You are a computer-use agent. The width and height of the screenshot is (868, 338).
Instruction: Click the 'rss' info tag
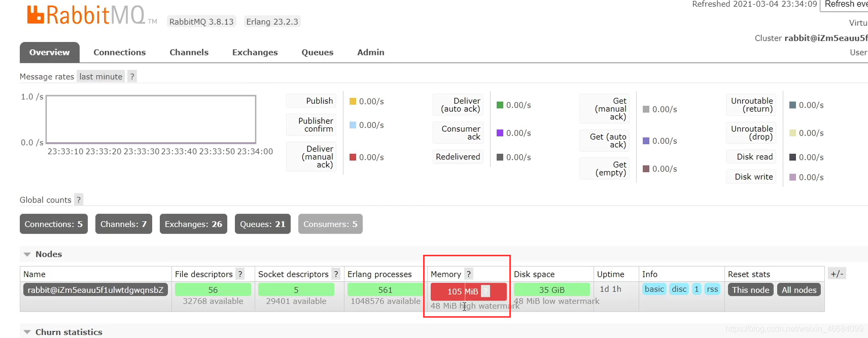(x=712, y=289)
